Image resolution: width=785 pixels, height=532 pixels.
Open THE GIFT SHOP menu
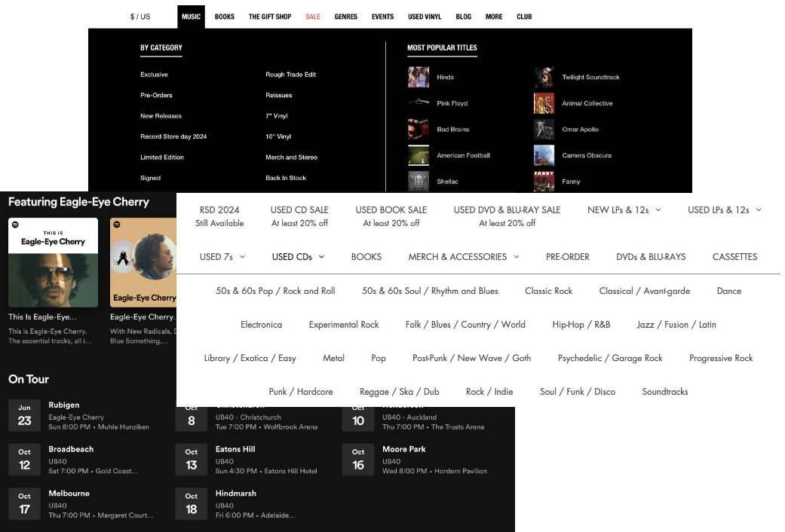coord(270,17)
